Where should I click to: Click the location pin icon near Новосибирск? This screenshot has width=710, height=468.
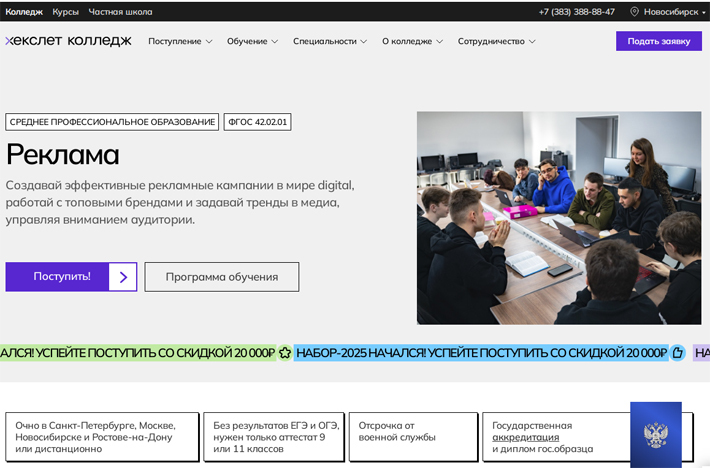pos(634,12)
